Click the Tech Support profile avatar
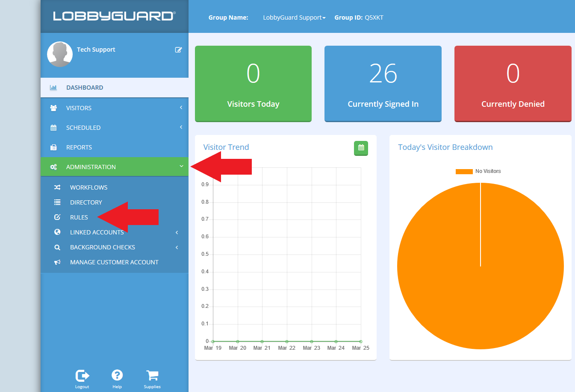This screenshot has width=575, height=392. click(x=60, y=54)
